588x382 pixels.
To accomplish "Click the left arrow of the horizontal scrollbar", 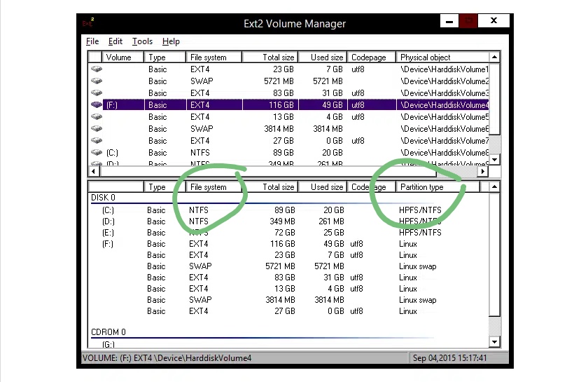I will pos(94,171).
